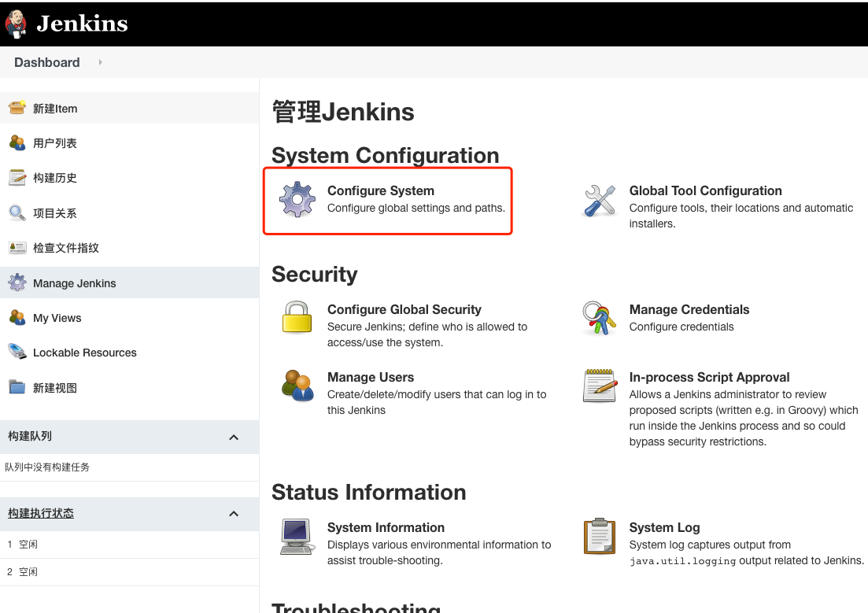Click the Lockable Resources sidebar icon
The height and width of the screenshot is (613, 868).
tap(17, 353)
